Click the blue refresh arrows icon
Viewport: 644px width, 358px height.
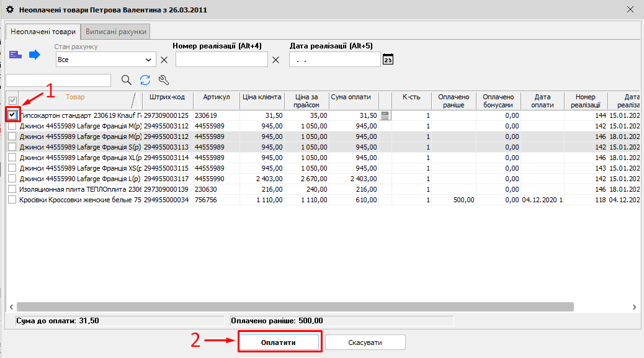[145, 80]
